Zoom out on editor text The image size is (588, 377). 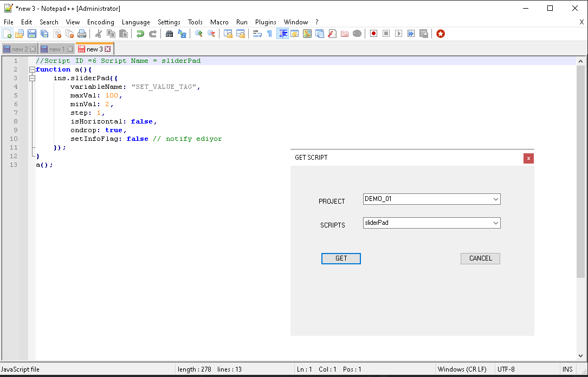tap(211, 34)
